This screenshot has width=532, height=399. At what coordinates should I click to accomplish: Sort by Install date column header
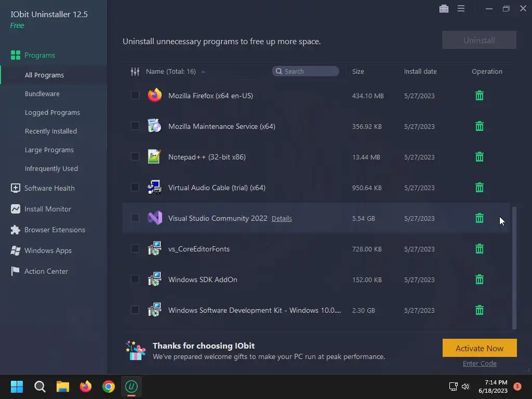pos(420,72)
